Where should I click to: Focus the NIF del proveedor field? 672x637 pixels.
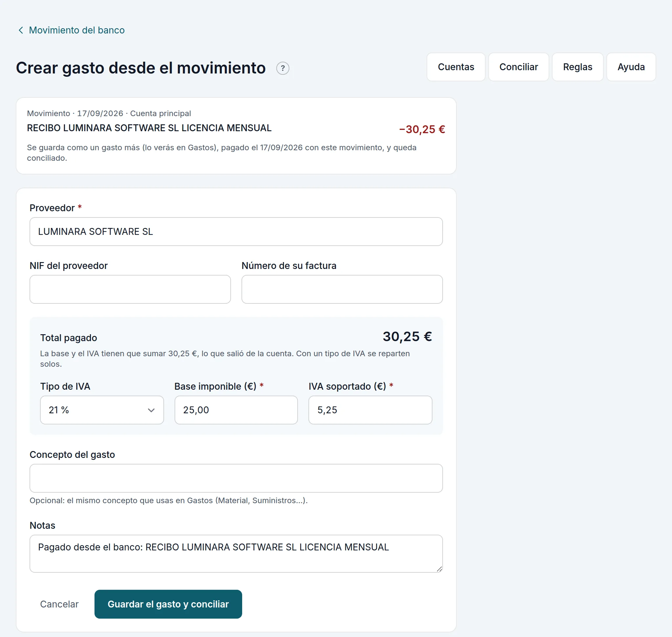point(130,289)
